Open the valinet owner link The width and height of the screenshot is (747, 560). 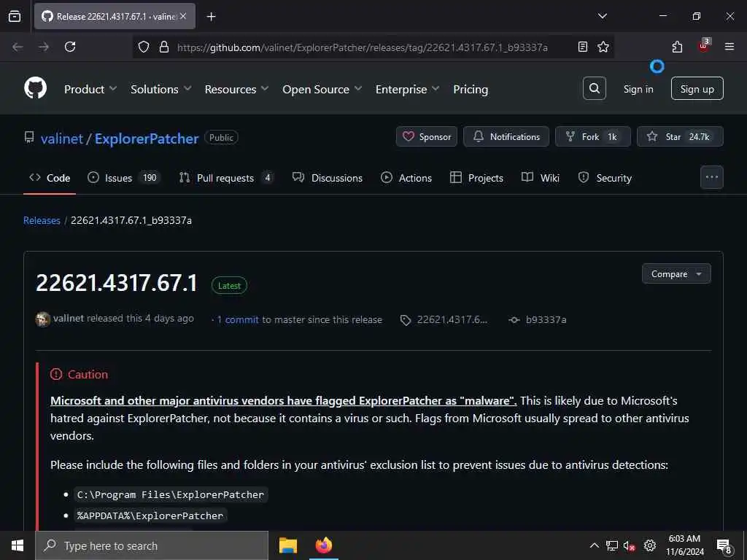pyautogui.click(x=62, y=139)
